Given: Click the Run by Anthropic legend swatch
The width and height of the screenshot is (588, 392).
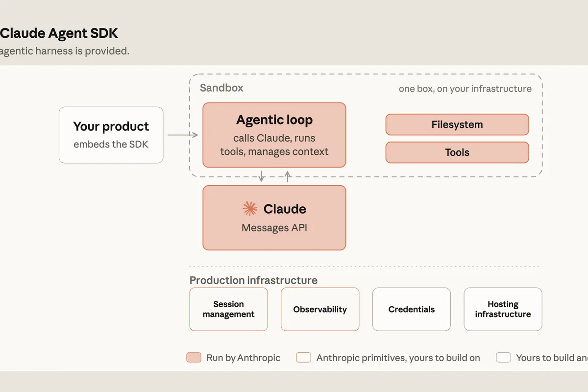Looking at the screenshot, I should [x=194, y=358].
